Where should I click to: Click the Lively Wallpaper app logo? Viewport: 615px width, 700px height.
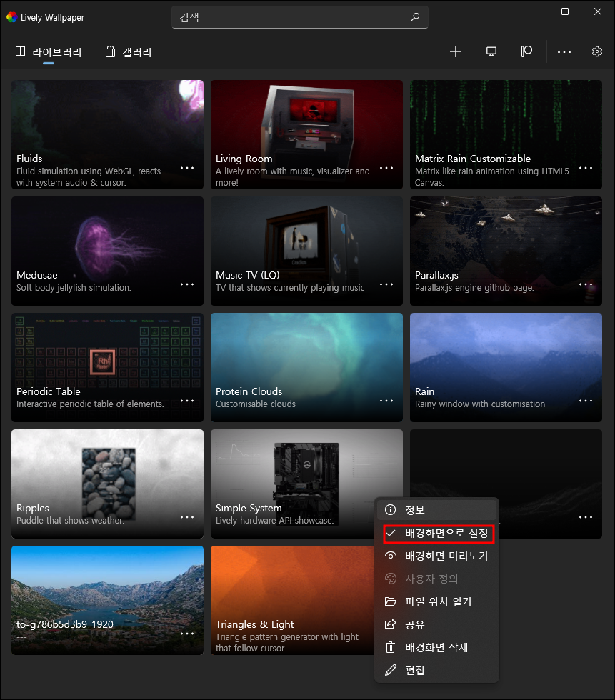click(11, 17)
